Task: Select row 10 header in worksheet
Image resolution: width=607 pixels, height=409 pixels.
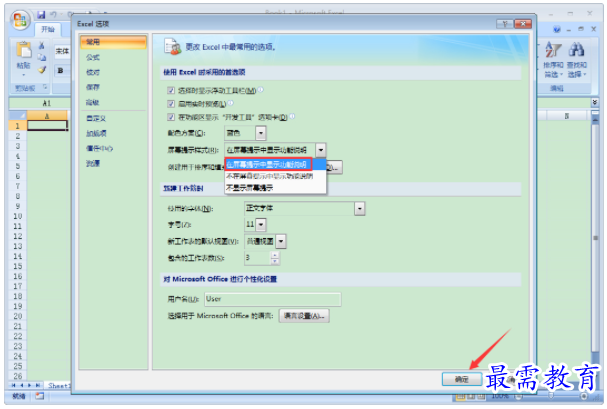Action: pos(18,216)
